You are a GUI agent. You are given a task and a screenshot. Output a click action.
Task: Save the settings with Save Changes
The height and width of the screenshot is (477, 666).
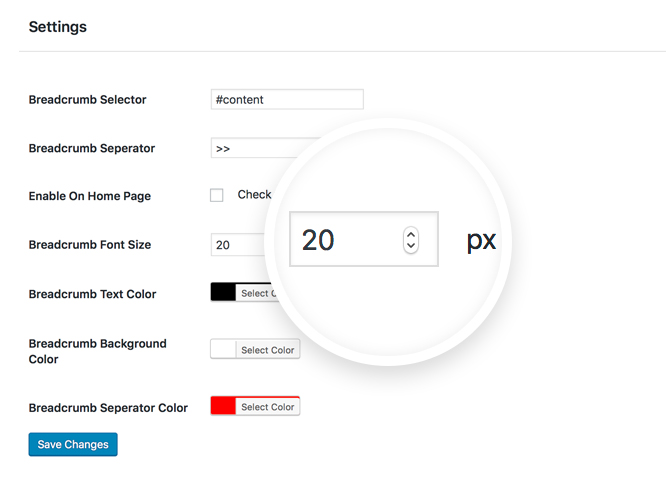73,444
